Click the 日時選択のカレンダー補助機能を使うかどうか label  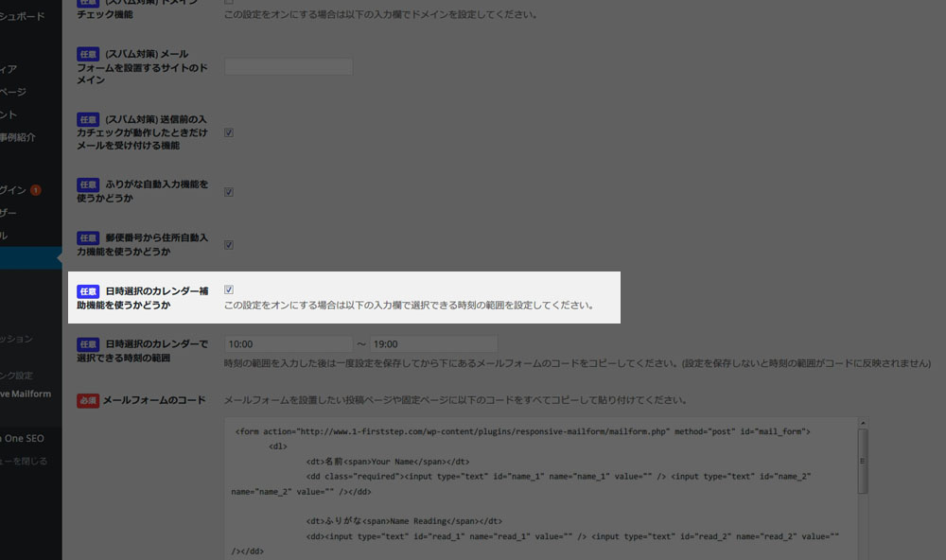[143, 298]
